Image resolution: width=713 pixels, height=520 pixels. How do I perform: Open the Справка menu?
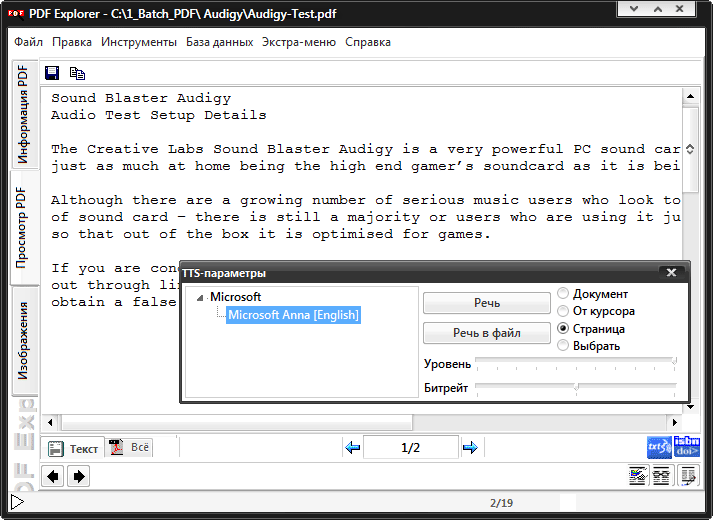tap(368, 42)
